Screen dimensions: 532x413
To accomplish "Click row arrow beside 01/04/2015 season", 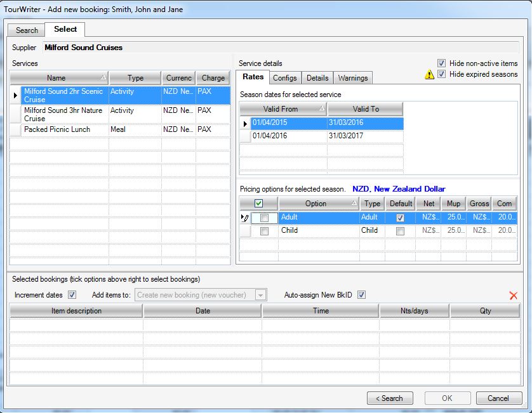I will [245, 124].
